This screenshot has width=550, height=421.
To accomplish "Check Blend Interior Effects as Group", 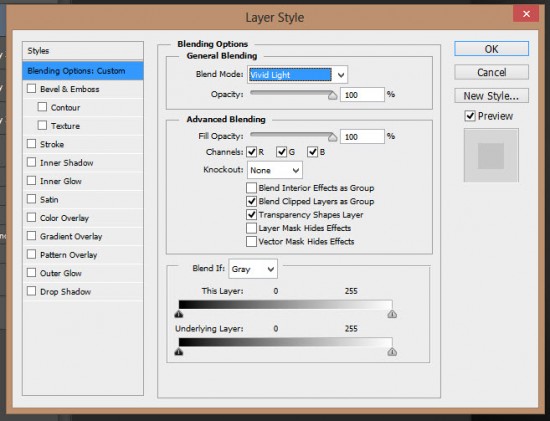I will click(x=251, y=188).
